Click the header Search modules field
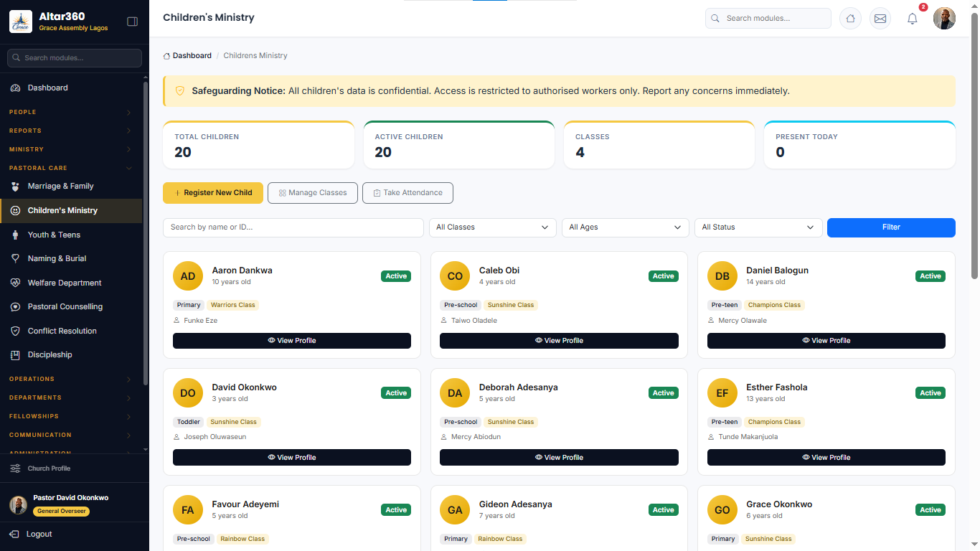Image resolution: width=980 pixels, height=551 pixels. tap(768, 19)
